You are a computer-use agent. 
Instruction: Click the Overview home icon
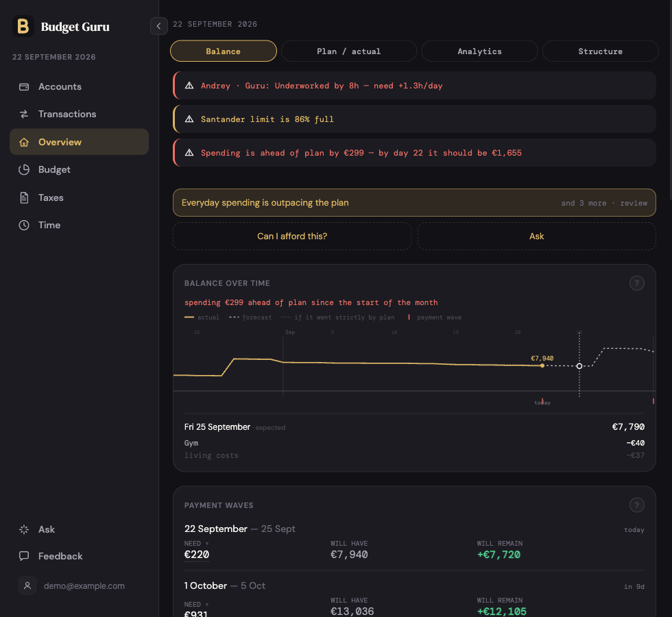pos(24,142)
